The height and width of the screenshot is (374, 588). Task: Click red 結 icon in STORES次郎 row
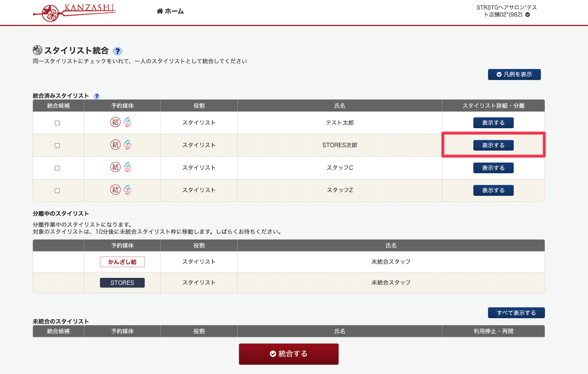pos(115,145)
